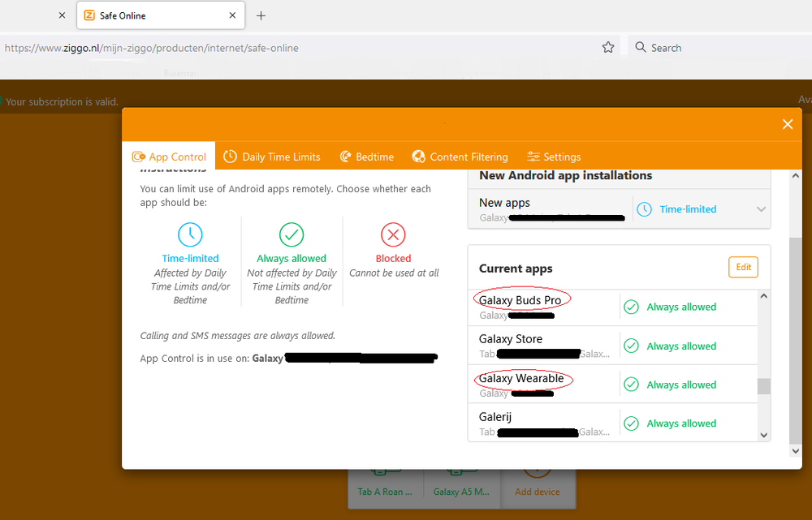This screenshot has width=812, height=520.
Task: Switch to the App Control tab
Action: 169,157
